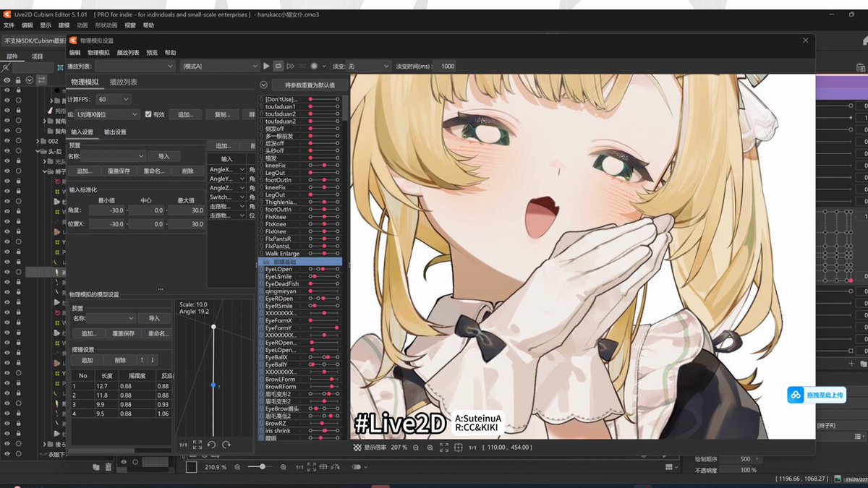
Task: Open 编辑 menu in physics dialog
Action: pyautogui.click(x=75, y=53)
